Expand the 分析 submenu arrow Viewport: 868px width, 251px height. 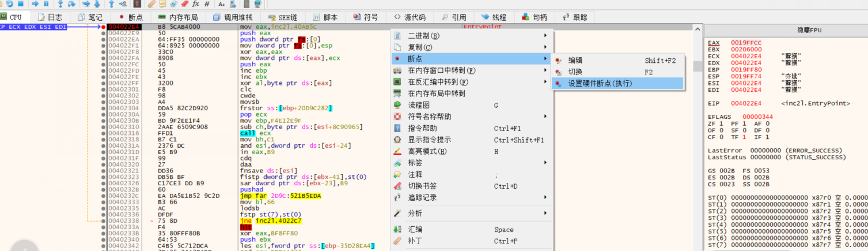(x=545, y=213)
